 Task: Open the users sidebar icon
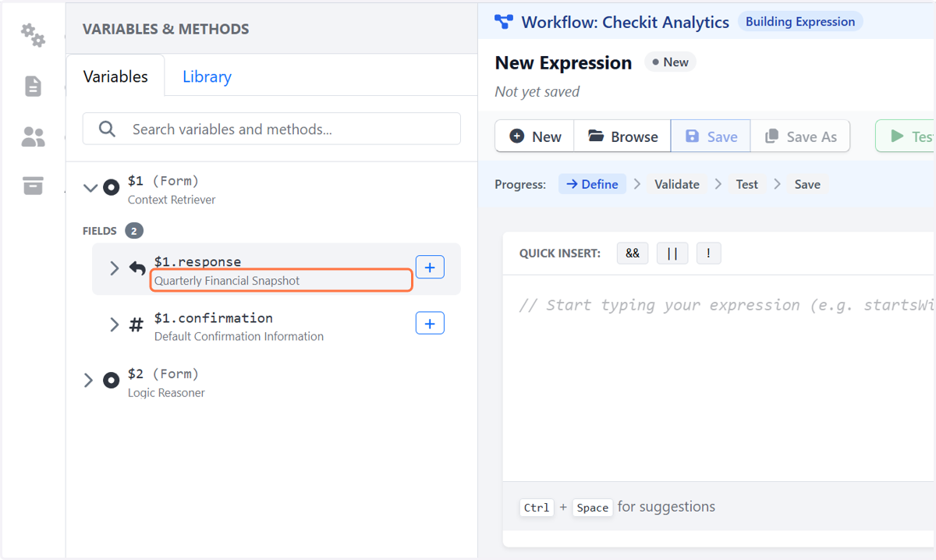(x=33, y=137)
